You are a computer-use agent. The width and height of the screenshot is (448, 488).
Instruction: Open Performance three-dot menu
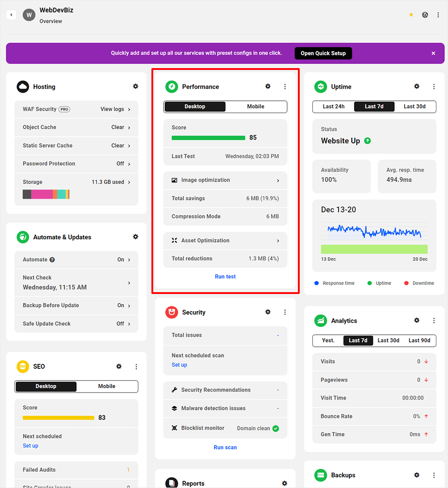click(x=284, y=86)
